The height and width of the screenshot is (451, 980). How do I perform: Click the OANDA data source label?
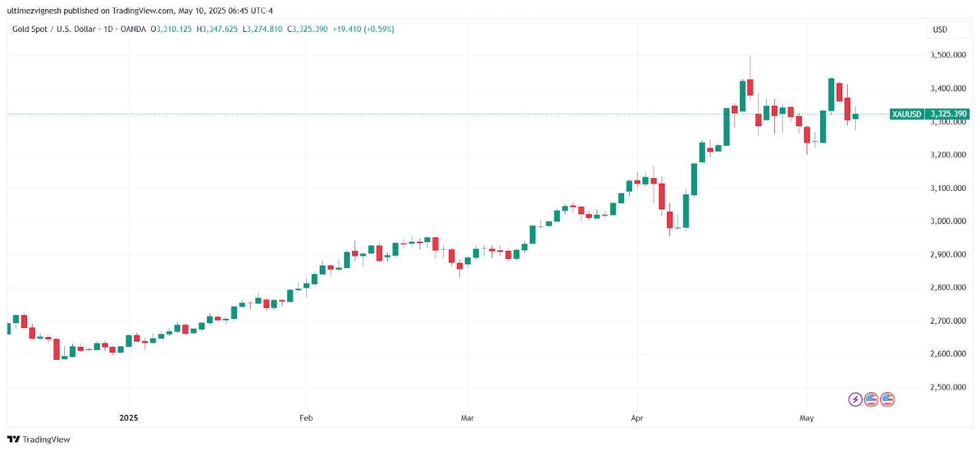[133, 29]
